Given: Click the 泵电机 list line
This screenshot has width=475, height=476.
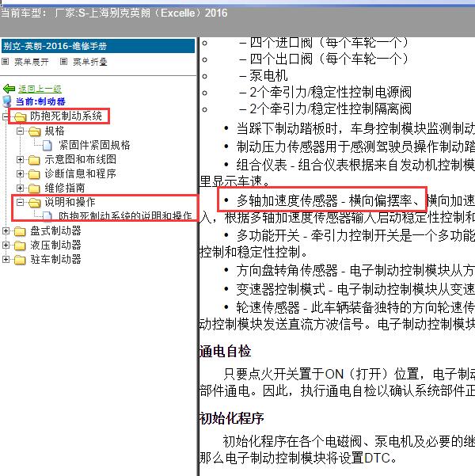Looking at the screenshot, I should [x=264, y=76].
